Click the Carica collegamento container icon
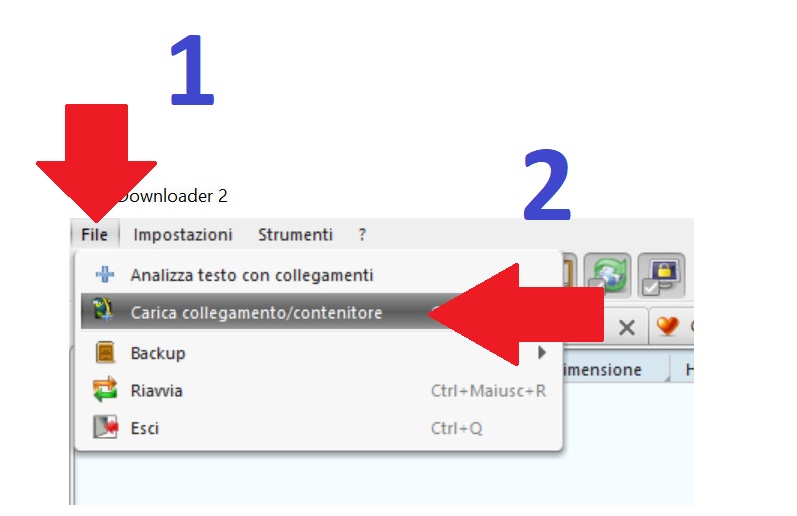The height and width of the screenshot is (516, 797). pos(104,311)
